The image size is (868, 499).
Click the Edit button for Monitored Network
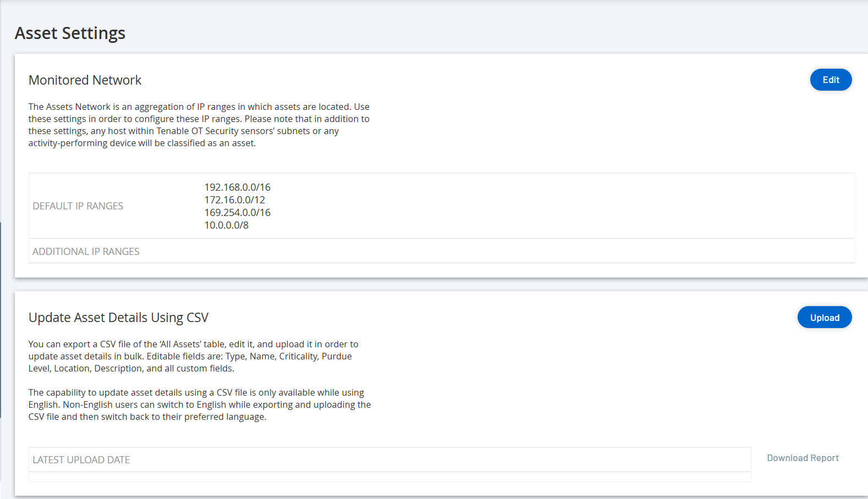point(831,80)
